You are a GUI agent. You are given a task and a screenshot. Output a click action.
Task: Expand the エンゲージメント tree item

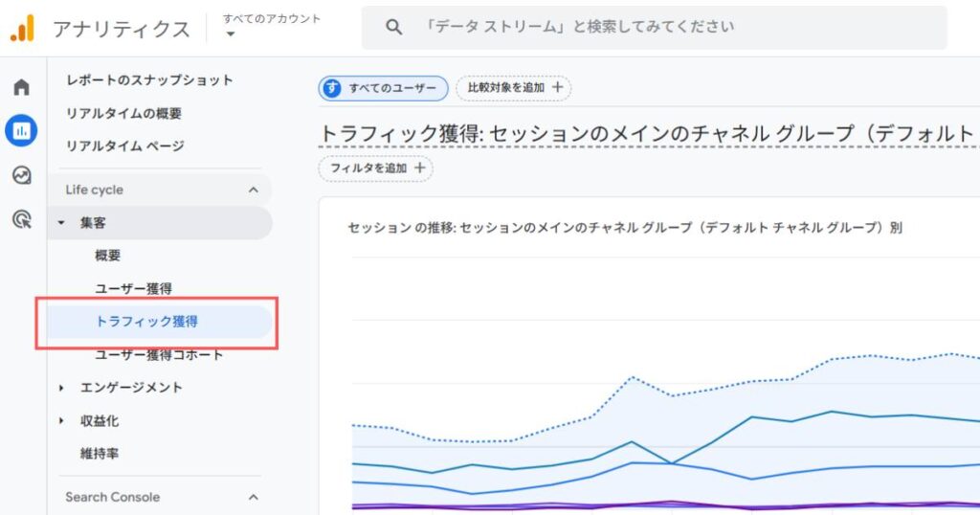click(62, 388)
